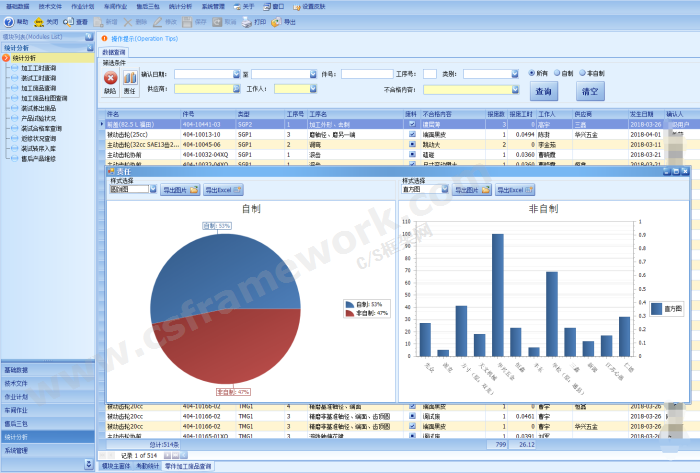Click the red 缺陷 defect icon button

point(110,78)
